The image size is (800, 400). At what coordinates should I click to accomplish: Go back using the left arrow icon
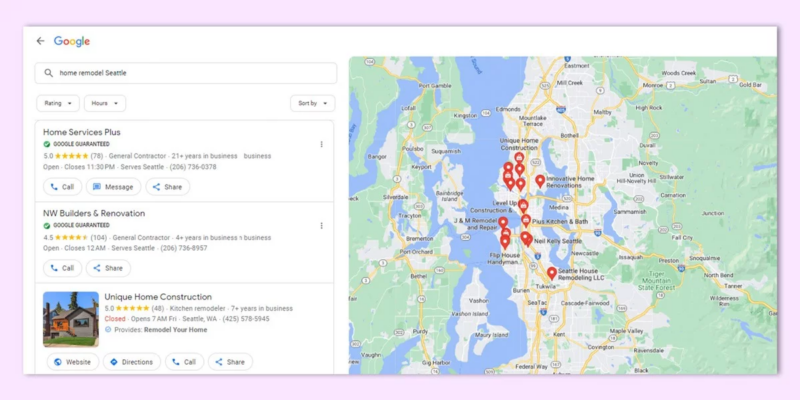coord(40,41)
